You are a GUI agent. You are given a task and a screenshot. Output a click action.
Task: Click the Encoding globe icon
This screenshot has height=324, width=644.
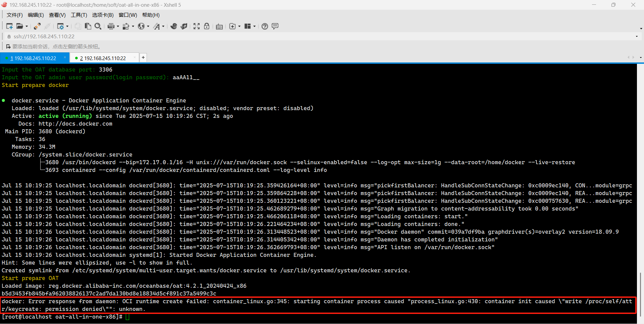(x=141, y=26)
